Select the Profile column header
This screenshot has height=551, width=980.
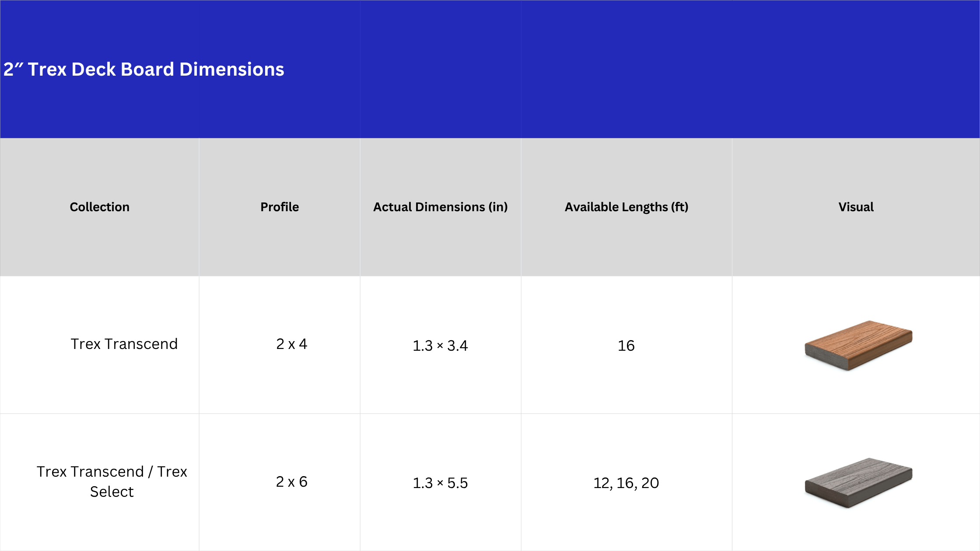(x=280, y=207)
